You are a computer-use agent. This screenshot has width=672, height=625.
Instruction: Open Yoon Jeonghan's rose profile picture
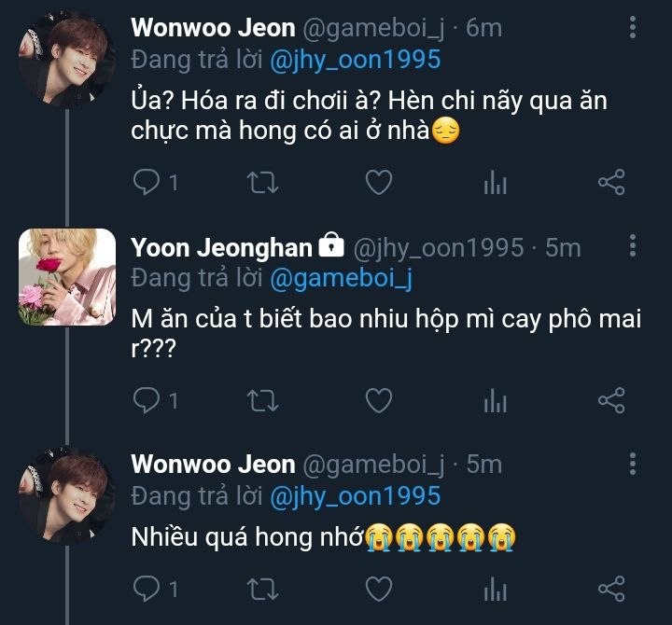(x=67, y=276)
